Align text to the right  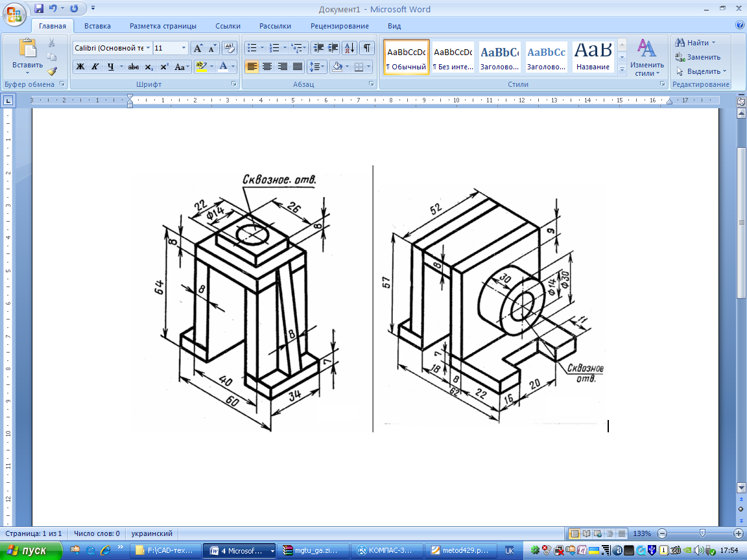pyautogui.click(x=283, y=67)
